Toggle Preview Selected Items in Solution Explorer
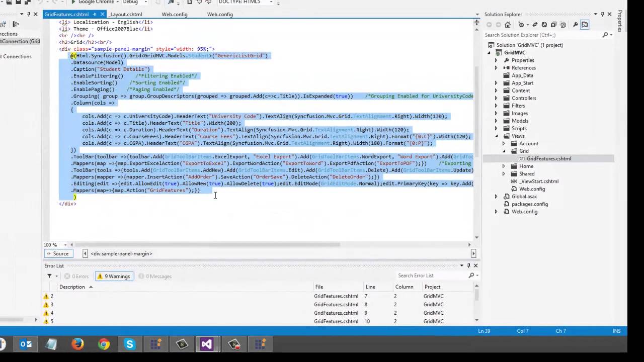Viewport: 644px width, 362px height. pyautogui.click(x=585, y=25)
